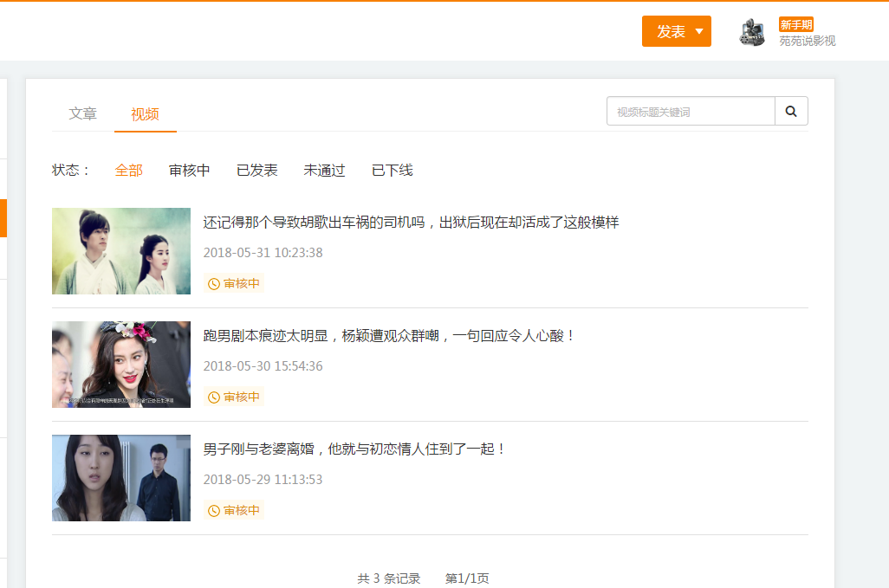Select the 已发表 status filter
The width and height of the screenshot is (889, 588).
point(257,170)
